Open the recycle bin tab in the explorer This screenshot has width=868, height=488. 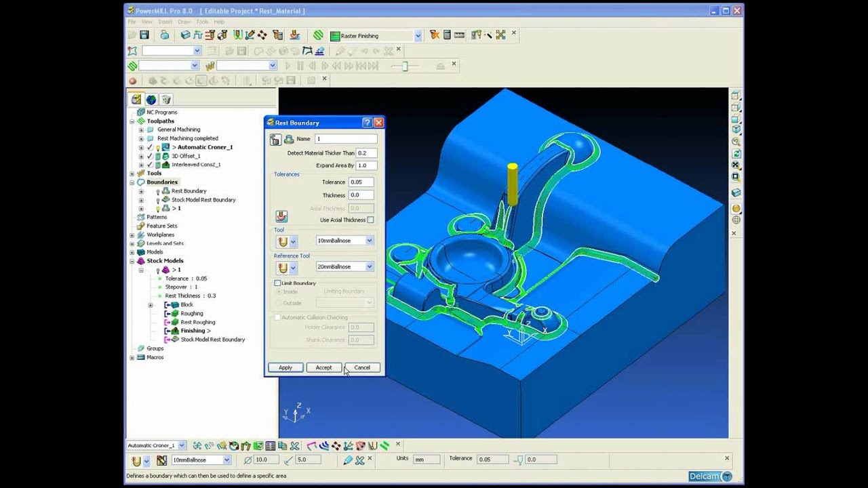point(166,100)
